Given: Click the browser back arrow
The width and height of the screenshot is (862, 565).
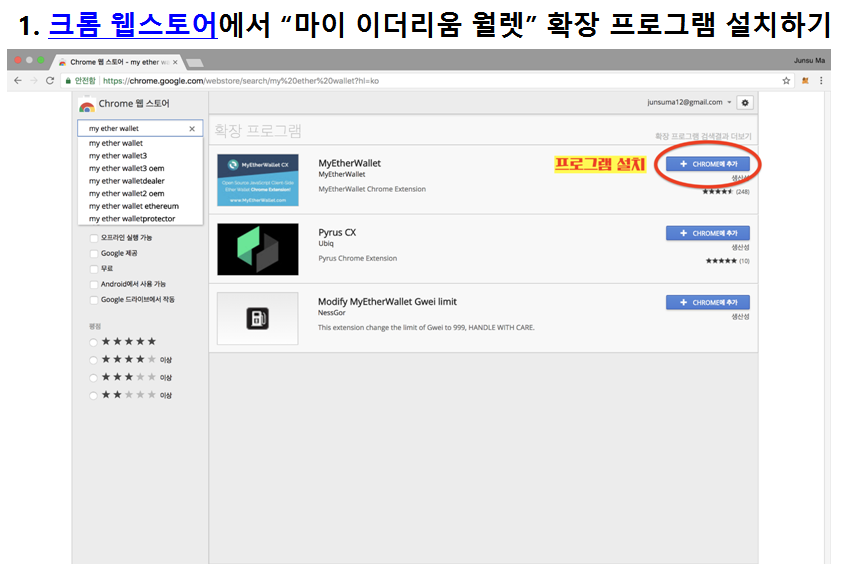Looking at the screenshot, I should pos(18,81).
